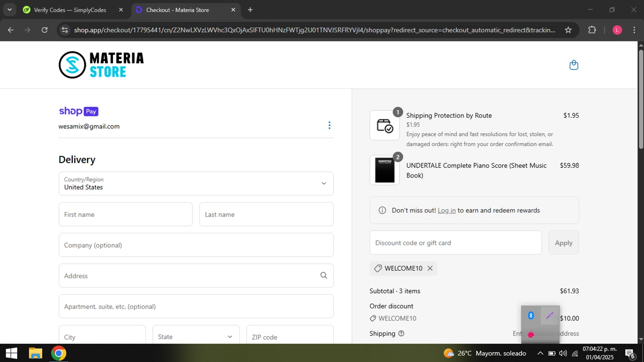The height and width of the screenshot is (362, 644).
Task: Open a new browser tab
Action: click(250, 10)
